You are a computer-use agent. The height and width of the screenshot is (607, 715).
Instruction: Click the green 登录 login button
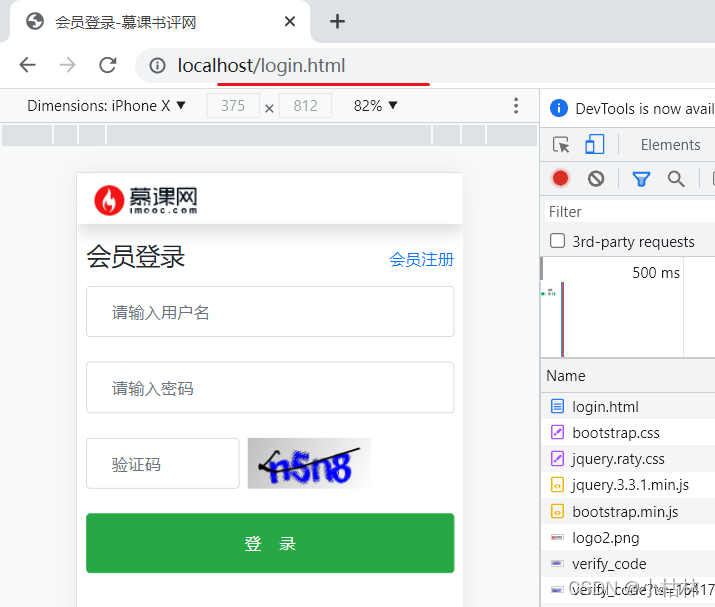(270, 543)
